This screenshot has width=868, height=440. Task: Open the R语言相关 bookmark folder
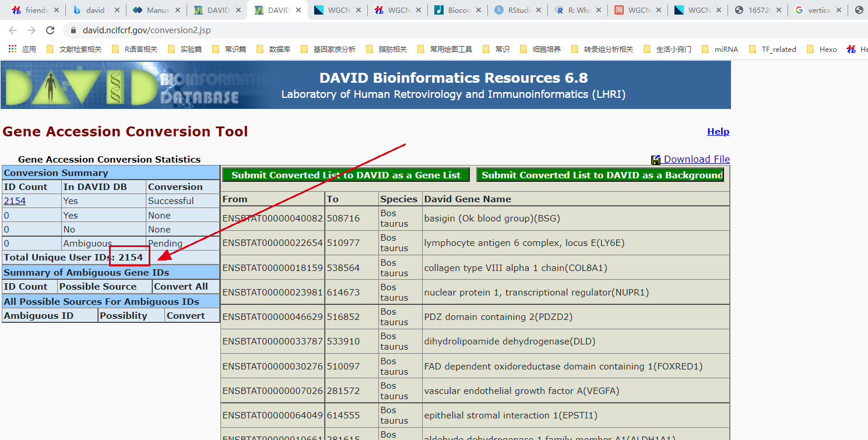(x=134, y=50)
